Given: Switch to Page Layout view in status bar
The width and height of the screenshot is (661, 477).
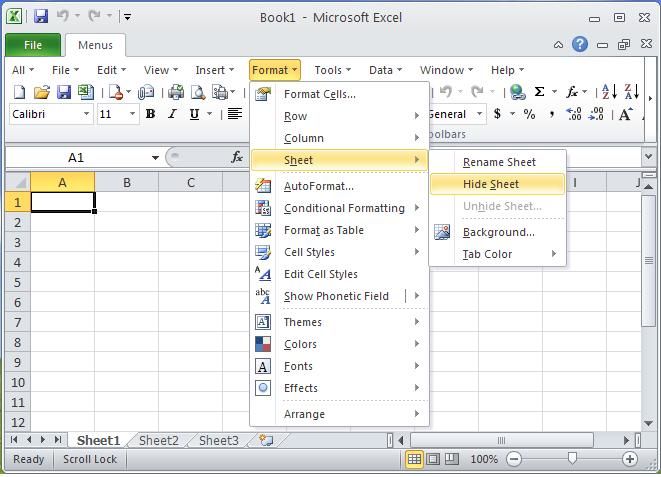Looking at the screenshot, I should tap(433, 459).
